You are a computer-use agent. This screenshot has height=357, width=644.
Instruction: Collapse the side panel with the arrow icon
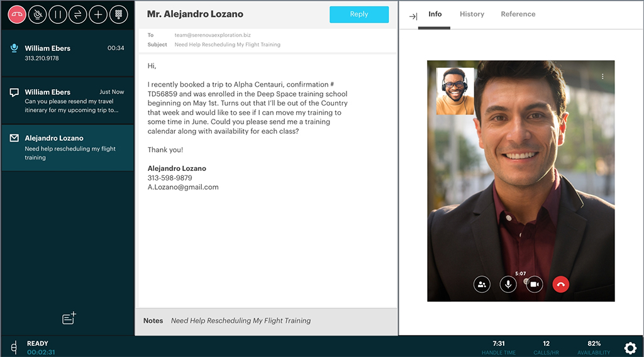tap(413, 16)
